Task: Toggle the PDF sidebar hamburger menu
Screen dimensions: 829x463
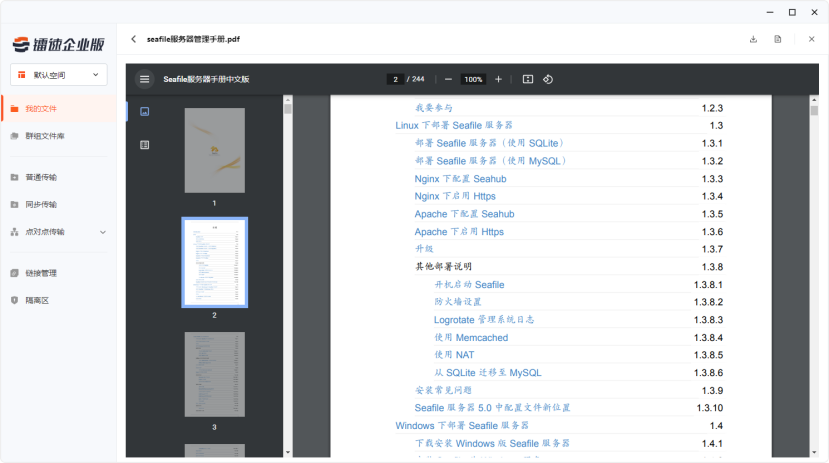Action: coord(144,79)
